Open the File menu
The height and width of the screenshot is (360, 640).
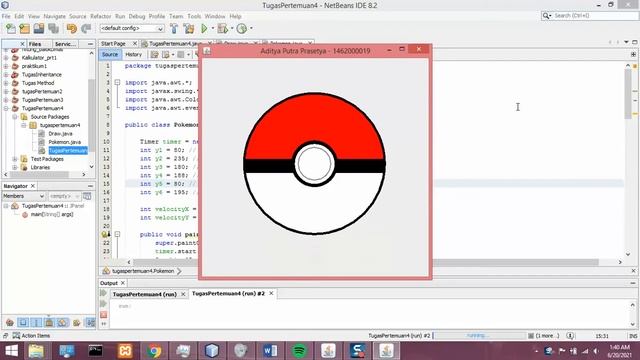coord(6,16)
